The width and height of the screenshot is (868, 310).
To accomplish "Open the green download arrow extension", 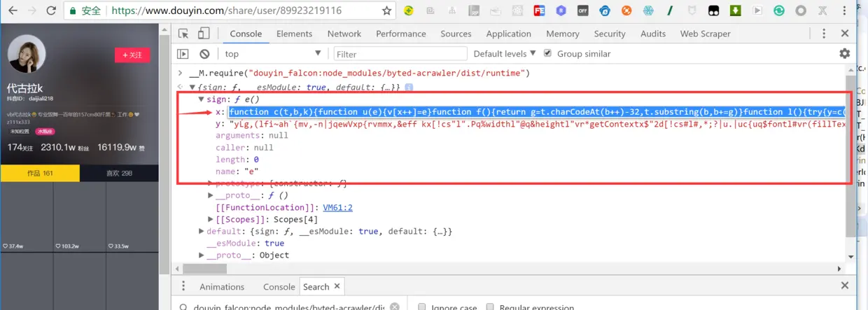I will pyautogui.click(x=736, y=10).
